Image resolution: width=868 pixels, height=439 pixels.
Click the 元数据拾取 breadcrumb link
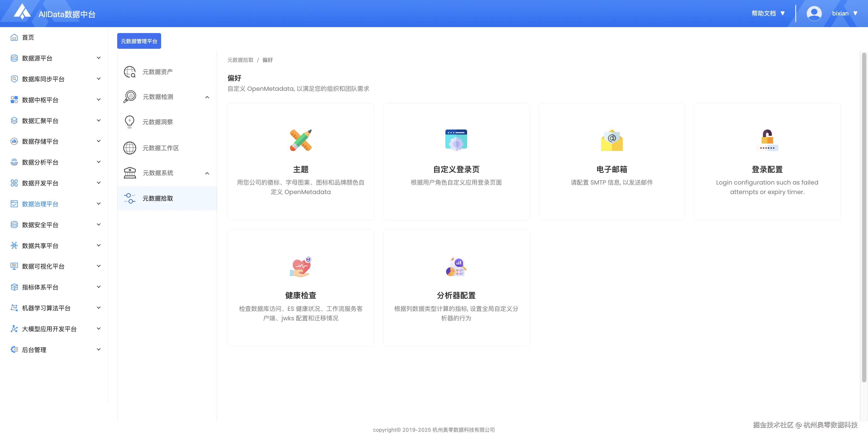click(240, 60)
